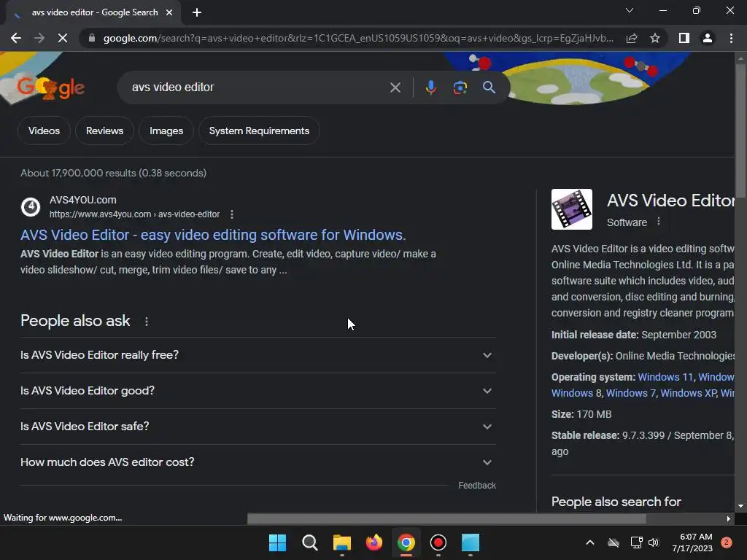Open the Windows 11 link
The width and height of the screenshot is (747, 560).
[665, 377]
